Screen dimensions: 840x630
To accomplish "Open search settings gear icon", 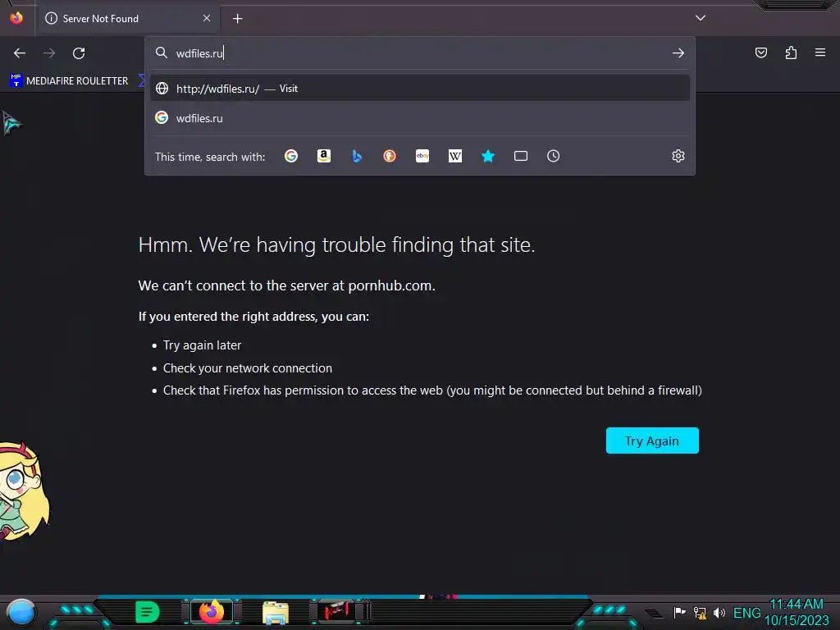I will click(678, 156).
